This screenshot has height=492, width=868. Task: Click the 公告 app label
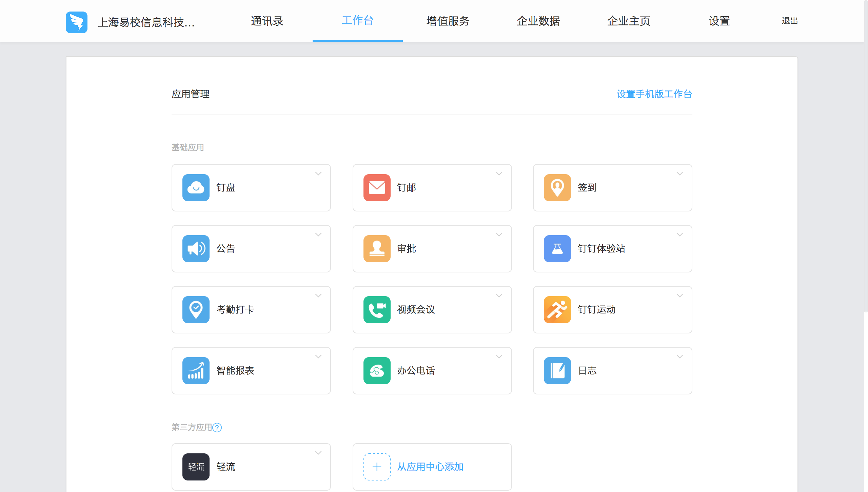226,248
